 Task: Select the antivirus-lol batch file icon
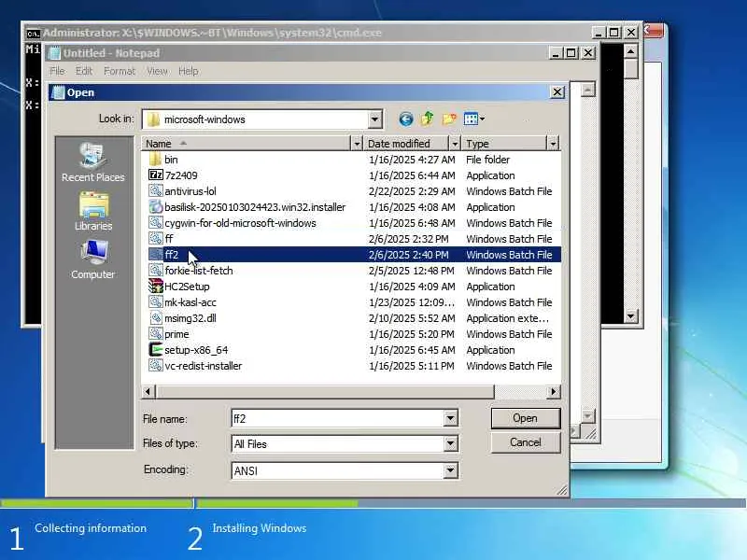[x=155, y=191]
